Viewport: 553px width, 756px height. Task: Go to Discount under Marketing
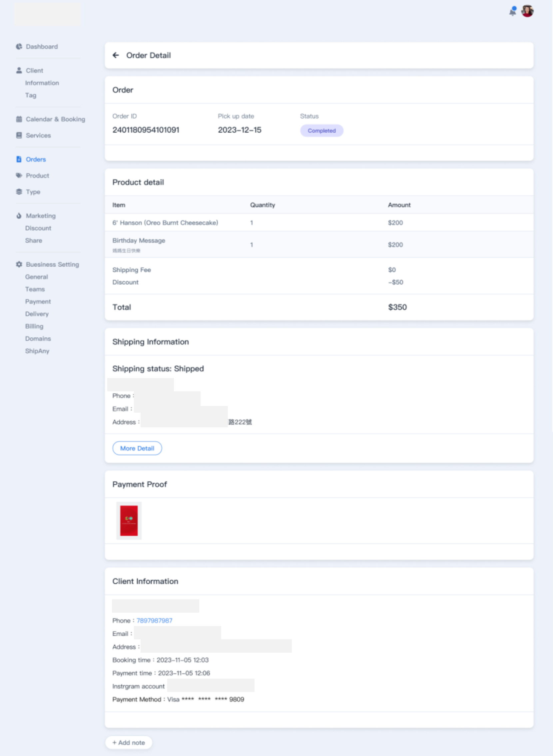point(38,228)
